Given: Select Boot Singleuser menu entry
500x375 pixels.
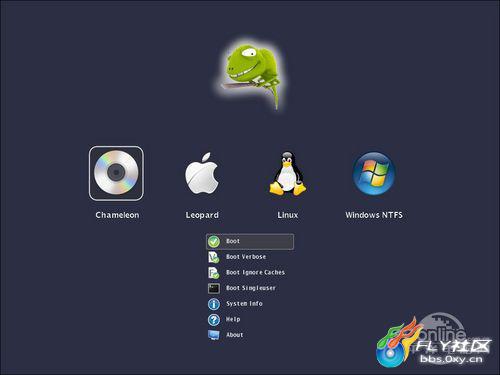Looking at the screenshot, I should pyautogui.click(x=251, y=288).
